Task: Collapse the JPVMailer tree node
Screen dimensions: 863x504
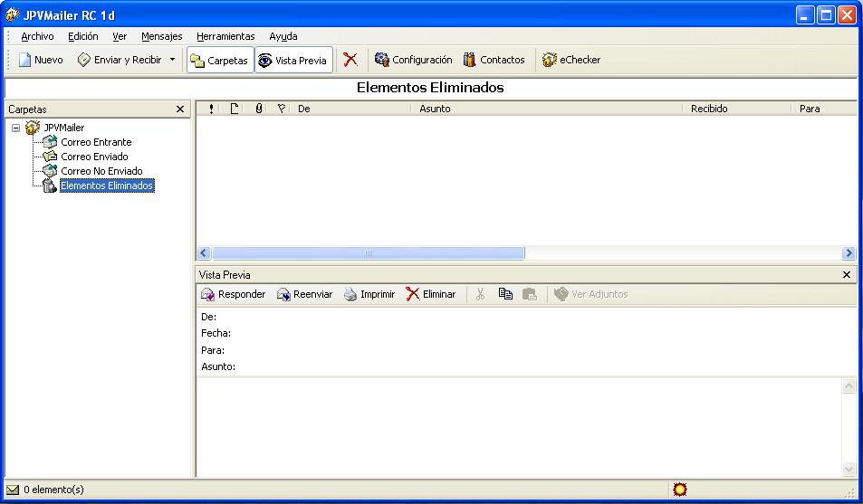Action: 16,128
